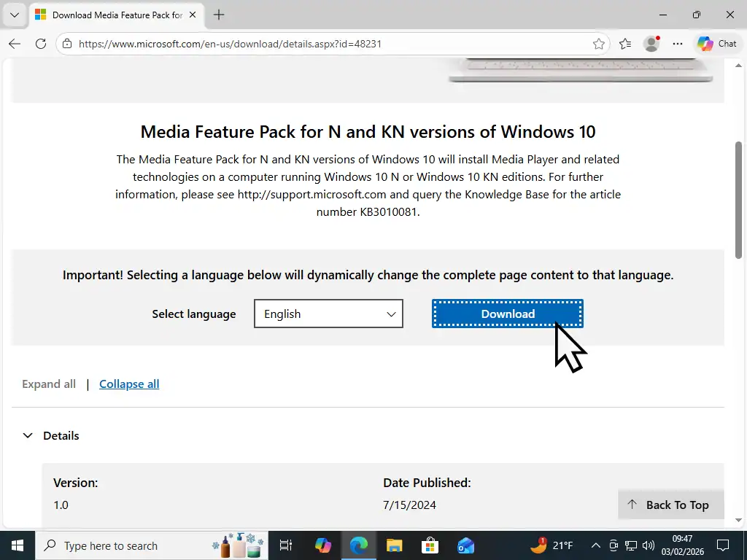Click inside the address bar
This screenshot has height=560, width=747.
[292, 44]
